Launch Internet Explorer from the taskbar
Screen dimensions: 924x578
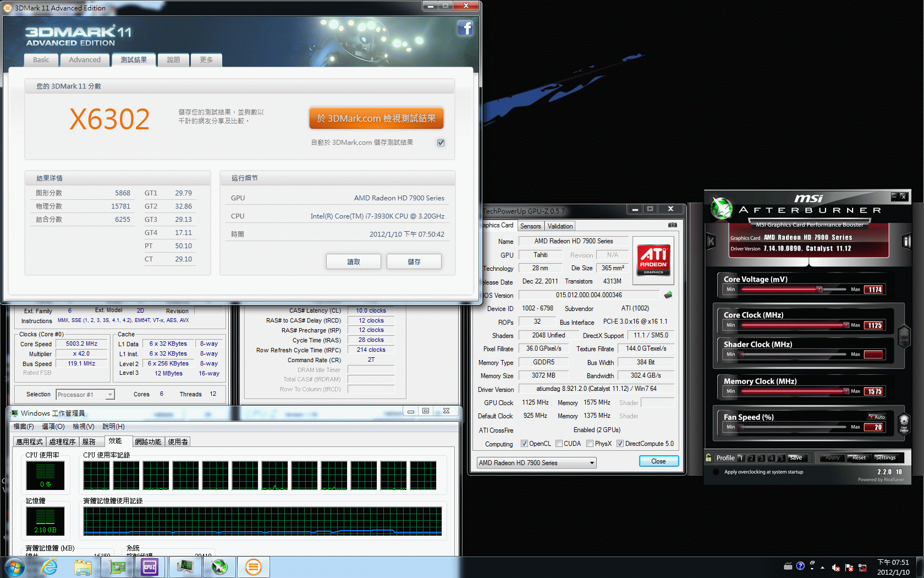[x=50, y=567]
